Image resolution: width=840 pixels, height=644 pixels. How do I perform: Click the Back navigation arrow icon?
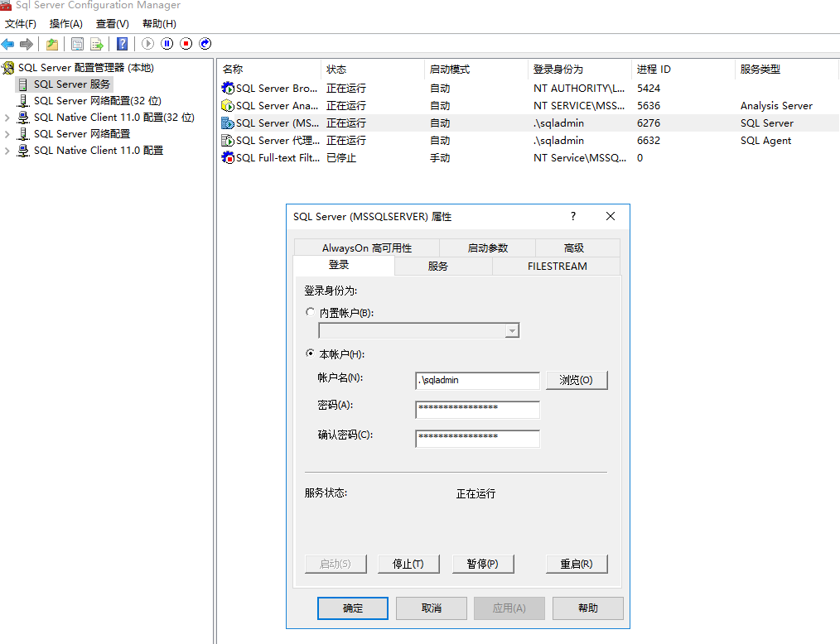[8, 43]
